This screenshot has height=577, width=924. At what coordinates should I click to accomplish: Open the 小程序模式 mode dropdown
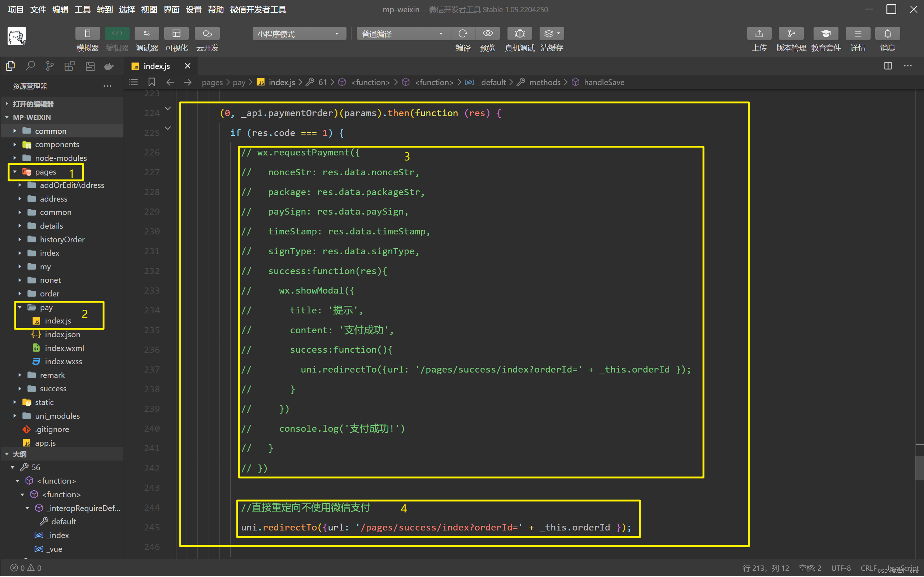pyautogui.click(x=298, y=34)
